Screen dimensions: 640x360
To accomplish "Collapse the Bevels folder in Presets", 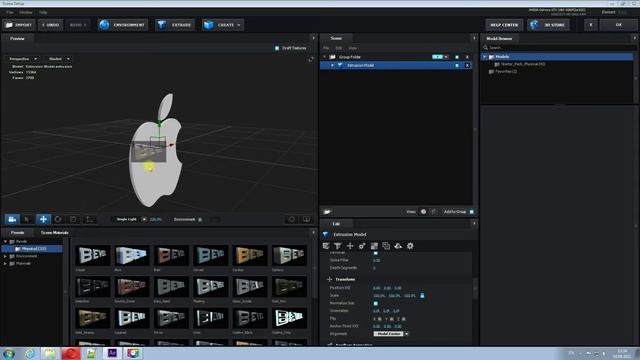I will tap(5, 242).
